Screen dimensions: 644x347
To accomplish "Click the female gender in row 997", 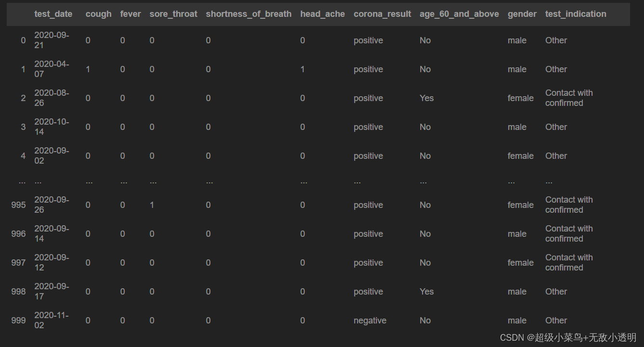I will pos(521,263).
